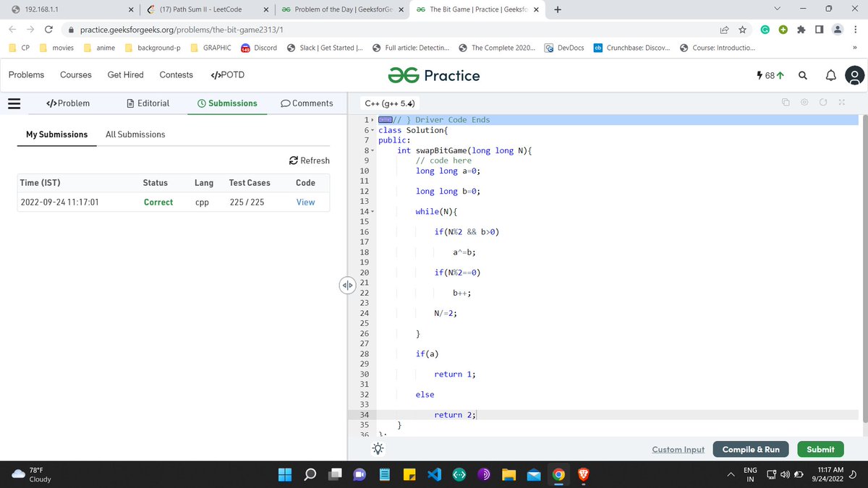Screen dimensions: 868x488
Task: Open the Courses nav menu
Action: point(76,75)
